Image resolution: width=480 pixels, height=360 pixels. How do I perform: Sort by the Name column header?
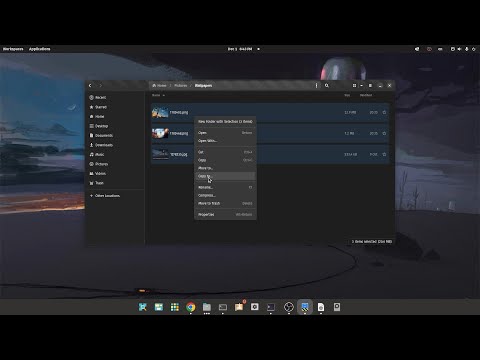pyautogui.click(x=156, y=95)
